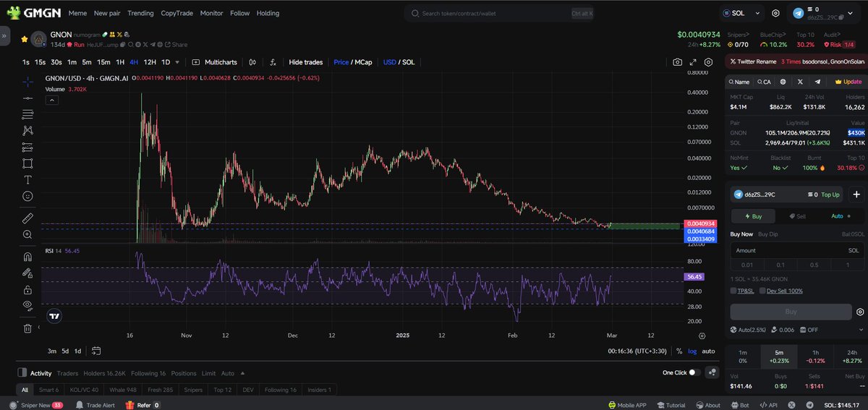The width and height of the screenshot is (868, 410).
Task: Switch to the Sell tab
Action: tap(798, 216)
